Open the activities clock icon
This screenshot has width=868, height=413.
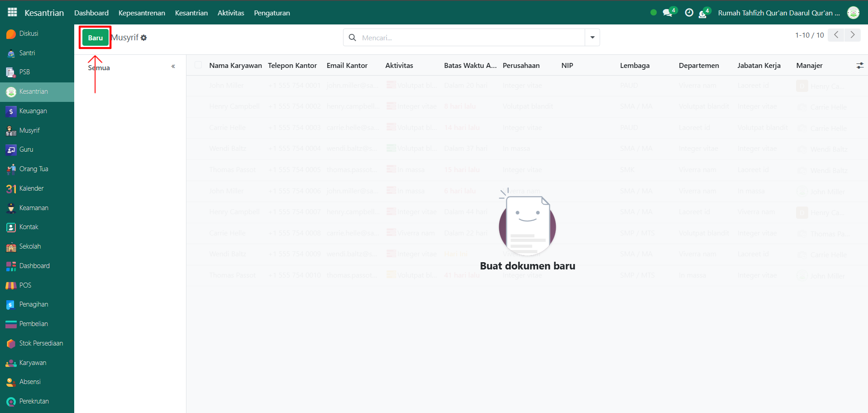click(x=689, y=13)
